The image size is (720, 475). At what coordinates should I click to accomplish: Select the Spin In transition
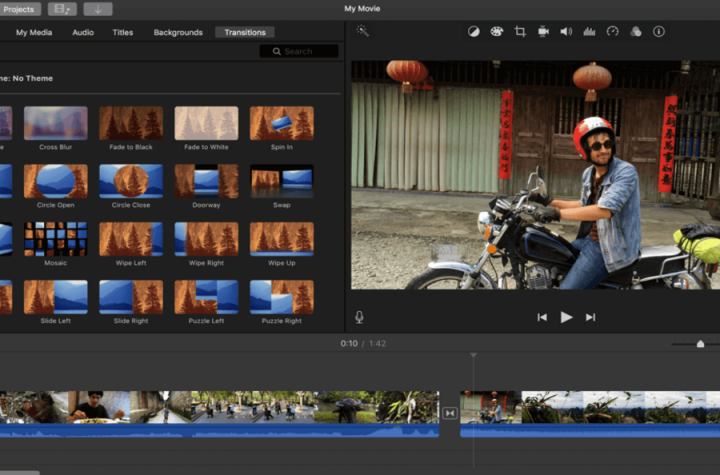pos(281,123)
